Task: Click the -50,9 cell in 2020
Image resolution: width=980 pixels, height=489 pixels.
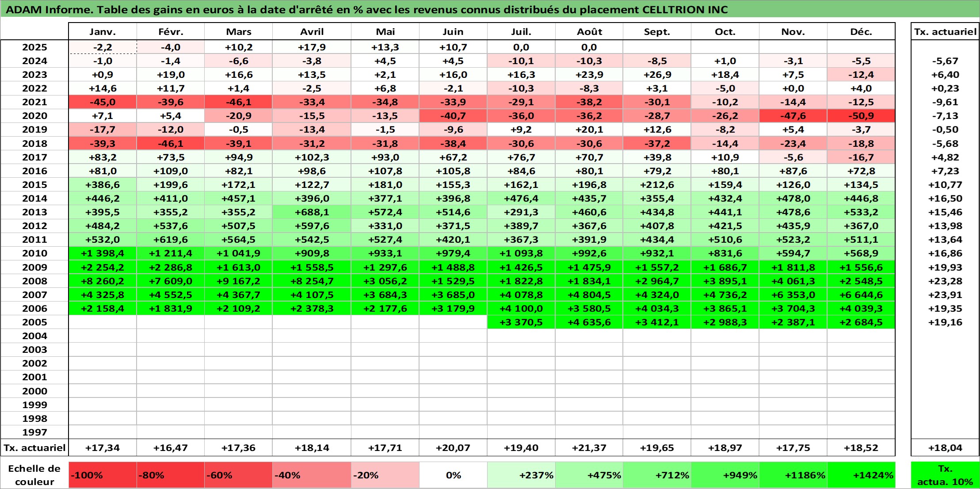Action: tap(861, 116)
